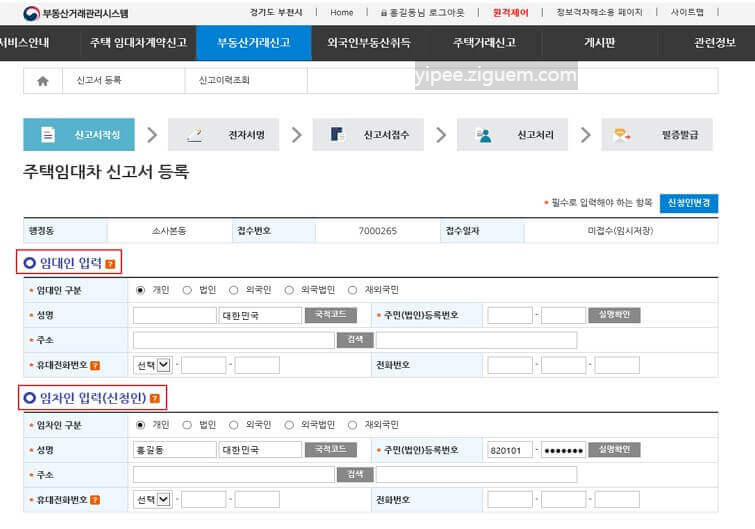Open help icon beside tenant 휴대전화번호

[x=95, y=500]
